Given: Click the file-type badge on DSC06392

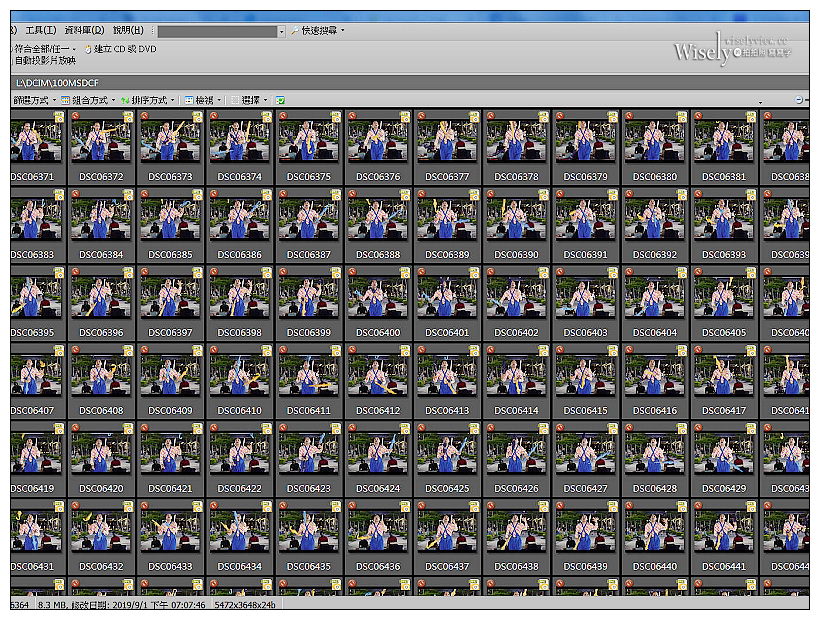Looking at the screenshot, I should click(x=682, y=194).
